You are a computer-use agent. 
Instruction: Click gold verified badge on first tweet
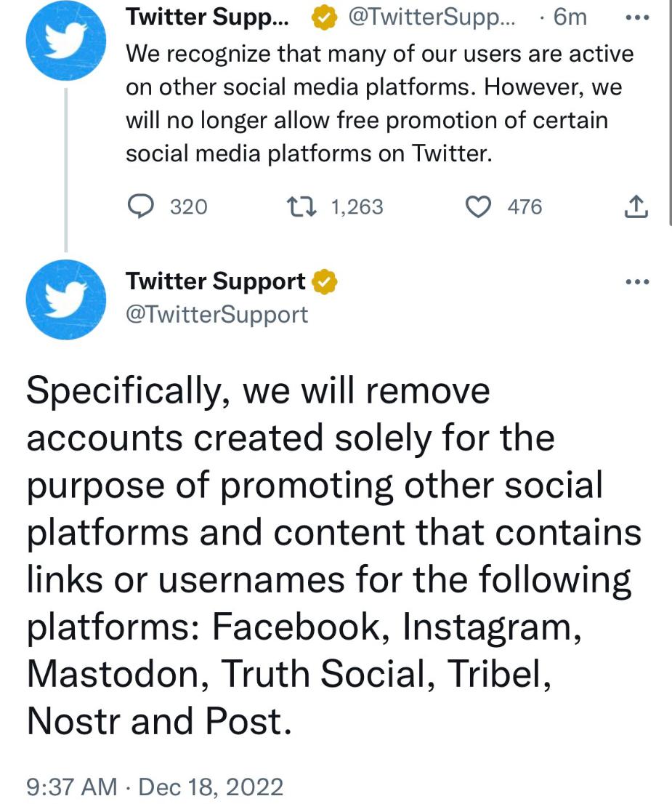(x=324, y=17)
